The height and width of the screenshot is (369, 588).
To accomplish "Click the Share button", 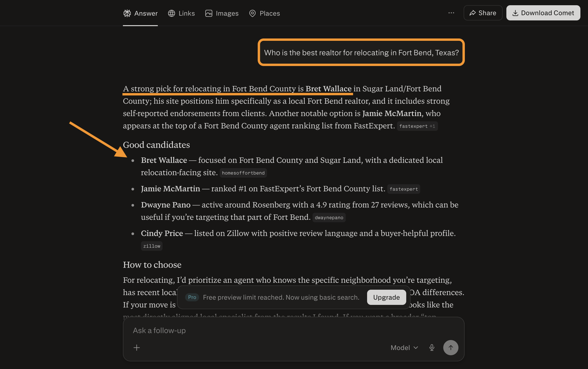I will (x=483, y=13).
